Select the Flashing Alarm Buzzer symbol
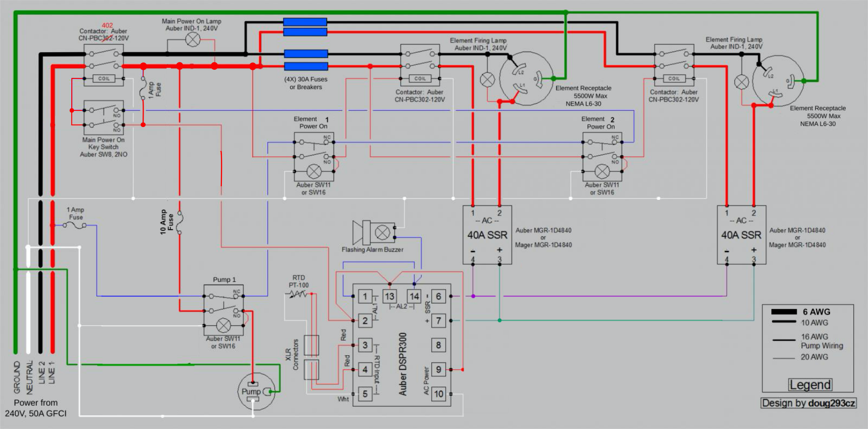 pos(374,233)
